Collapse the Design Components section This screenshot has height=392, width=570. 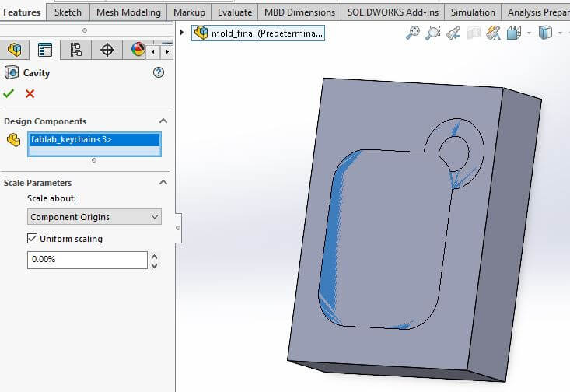163,121
